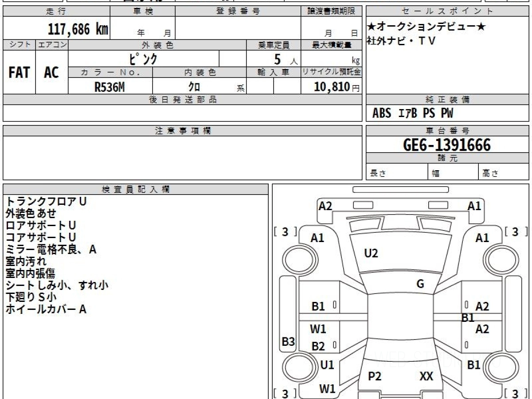Click the 後日発送部品 header

pos(183,100)
